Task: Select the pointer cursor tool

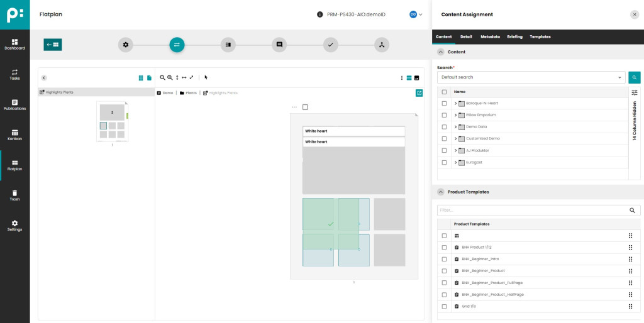Action: [x=206, y=78]
